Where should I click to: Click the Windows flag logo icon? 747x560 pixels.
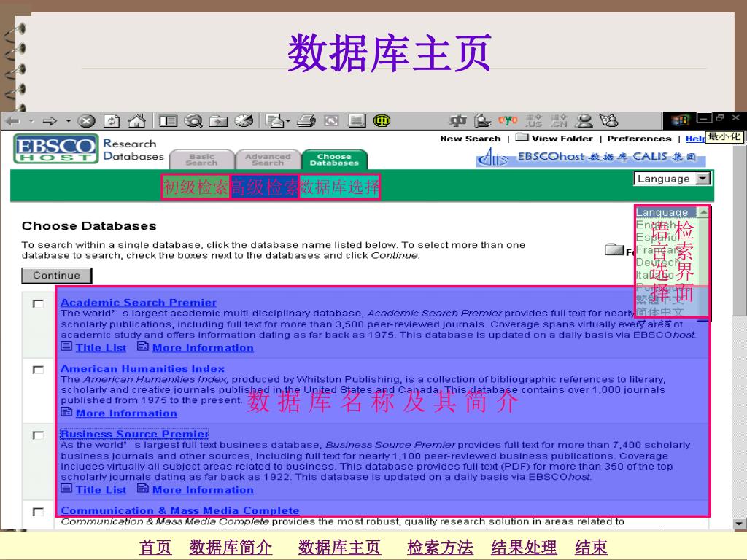pyautogui.click(x=681, y=120)
